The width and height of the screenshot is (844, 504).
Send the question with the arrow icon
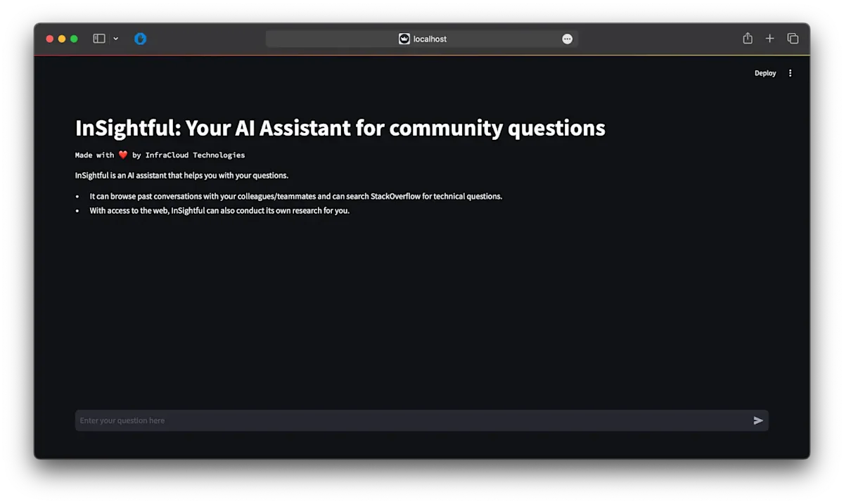pyautogui.click(x=758, y=420)
